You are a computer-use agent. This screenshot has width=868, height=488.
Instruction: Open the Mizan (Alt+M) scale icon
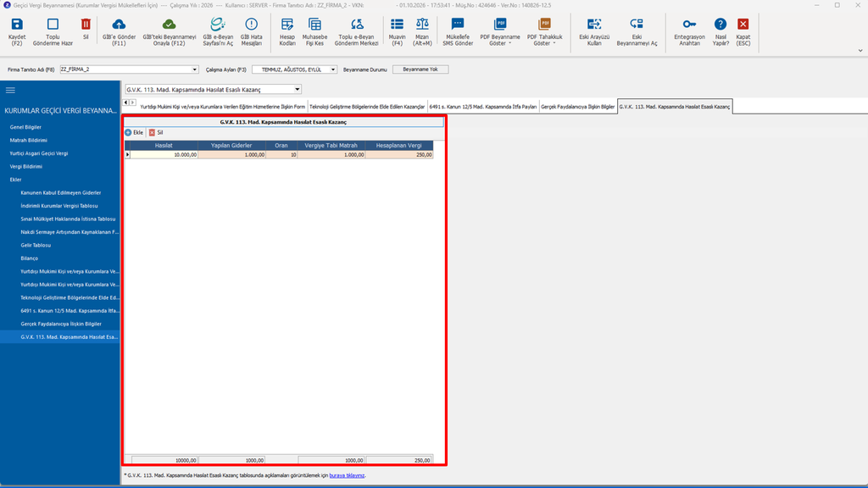tap(422, 25)
